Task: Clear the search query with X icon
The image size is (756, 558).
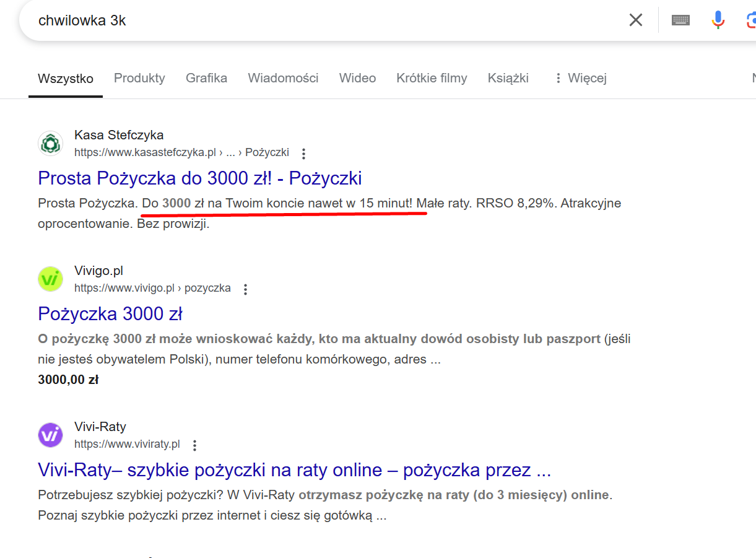Action: [x=636, y=20]
